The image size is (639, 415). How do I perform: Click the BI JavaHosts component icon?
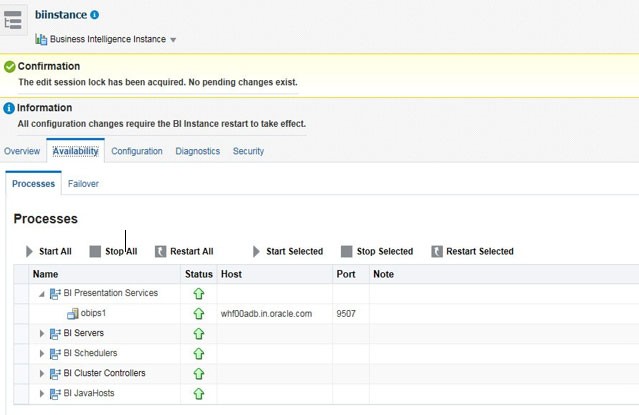click(55, 393)
